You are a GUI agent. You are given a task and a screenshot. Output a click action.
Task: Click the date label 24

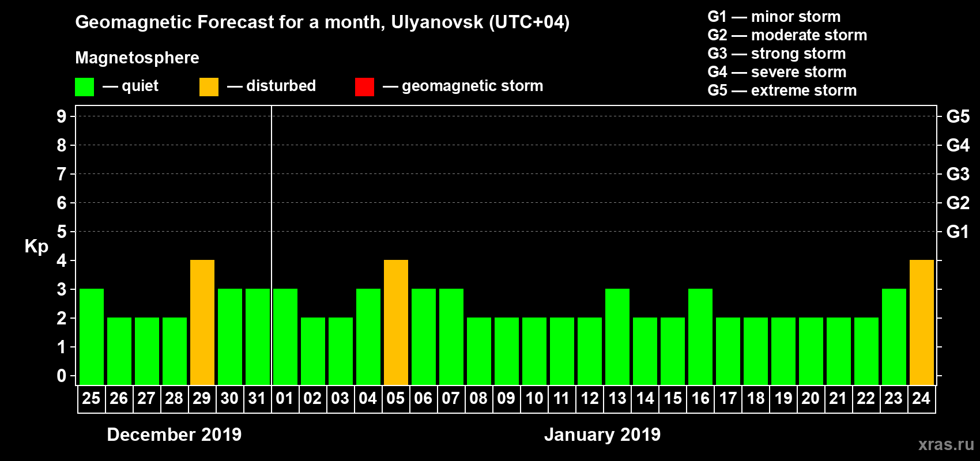[x=921, y=398]
